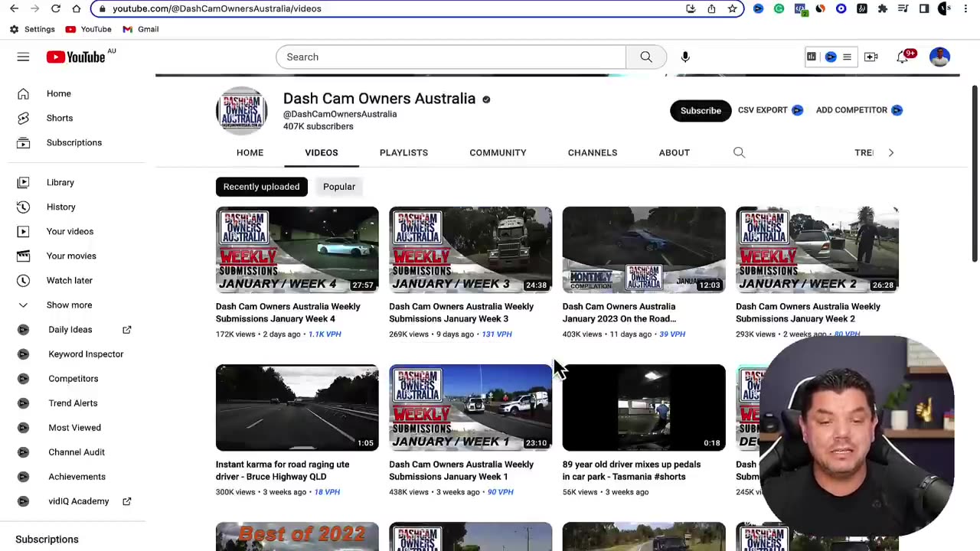Search within the channel using magnifier
980x551 pixels.
click(739, 152)
